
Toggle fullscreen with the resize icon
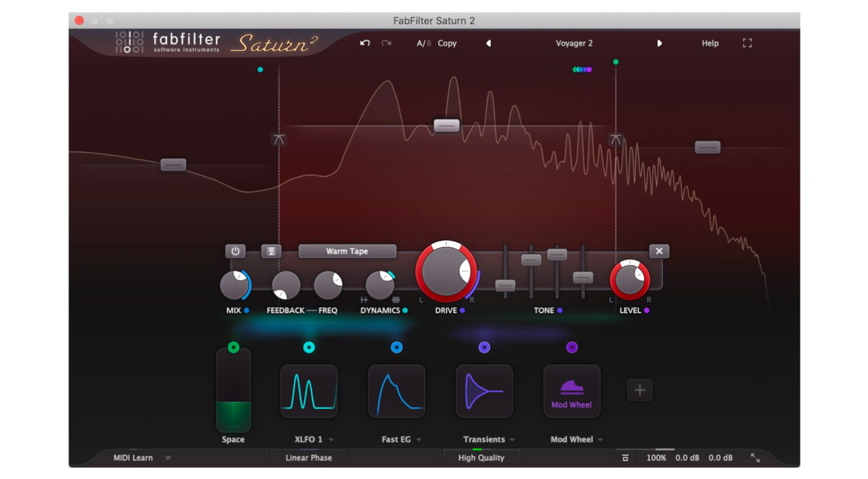tap(747, 42)
